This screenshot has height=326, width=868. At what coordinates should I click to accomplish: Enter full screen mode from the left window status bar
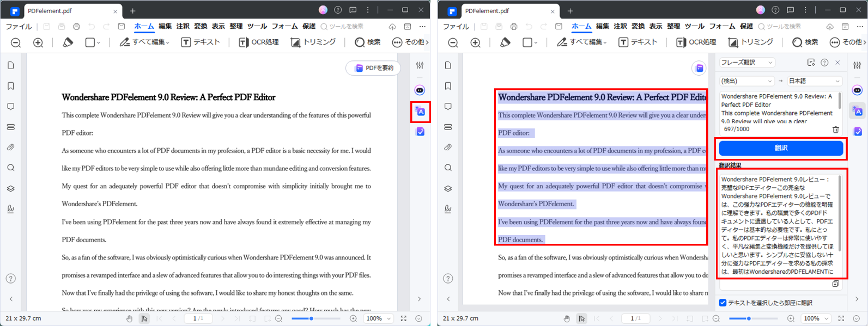pyautogui.click(x=404, y=318)
